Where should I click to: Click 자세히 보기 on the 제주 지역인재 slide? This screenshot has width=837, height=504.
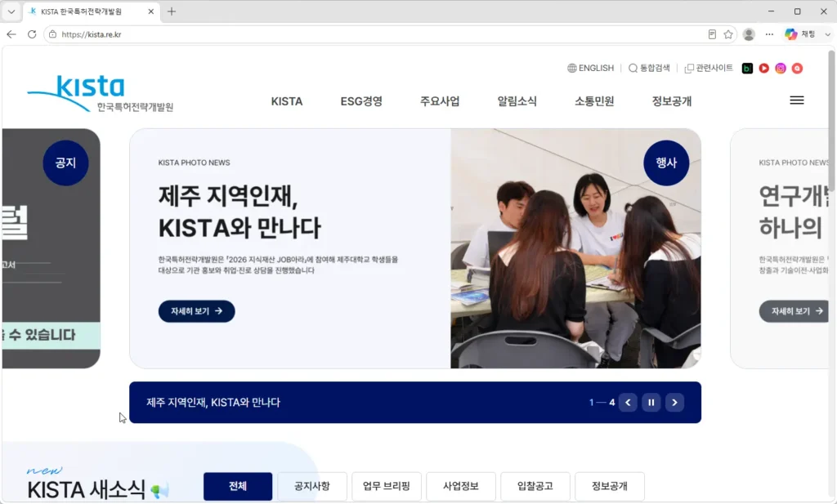[196, 311]
